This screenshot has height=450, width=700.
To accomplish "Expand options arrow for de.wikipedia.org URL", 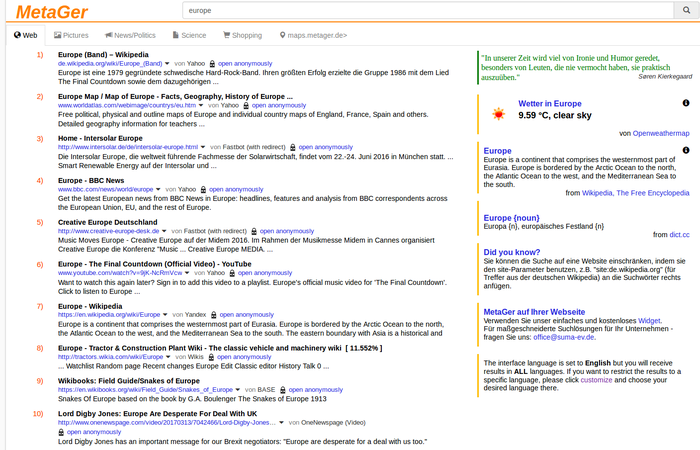I will tap(167, 64).
